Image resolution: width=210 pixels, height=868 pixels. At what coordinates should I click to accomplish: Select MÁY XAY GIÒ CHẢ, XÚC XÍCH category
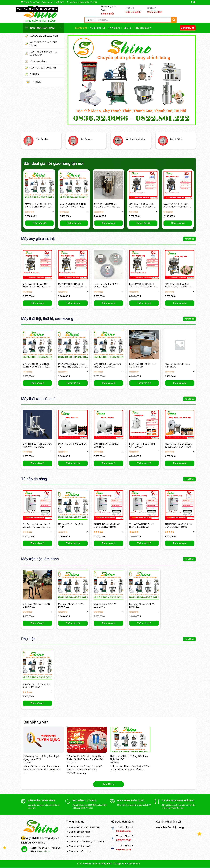(43, 36)
